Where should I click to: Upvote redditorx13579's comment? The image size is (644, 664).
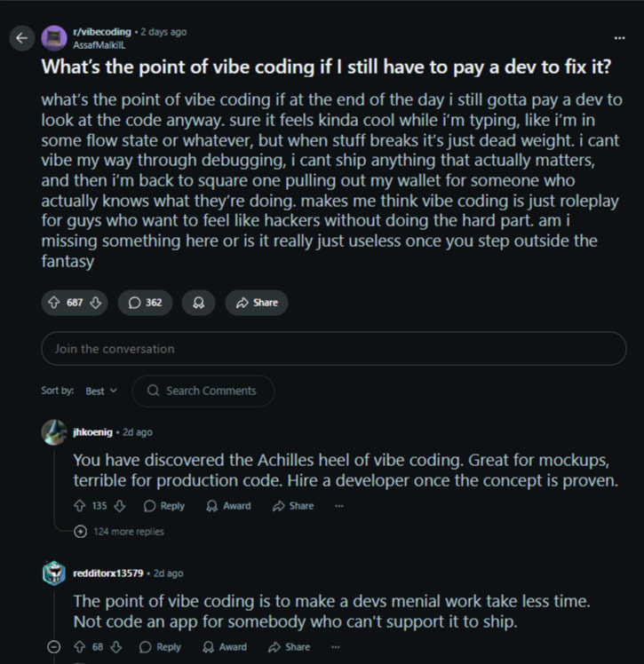click(x=81, y=647)
